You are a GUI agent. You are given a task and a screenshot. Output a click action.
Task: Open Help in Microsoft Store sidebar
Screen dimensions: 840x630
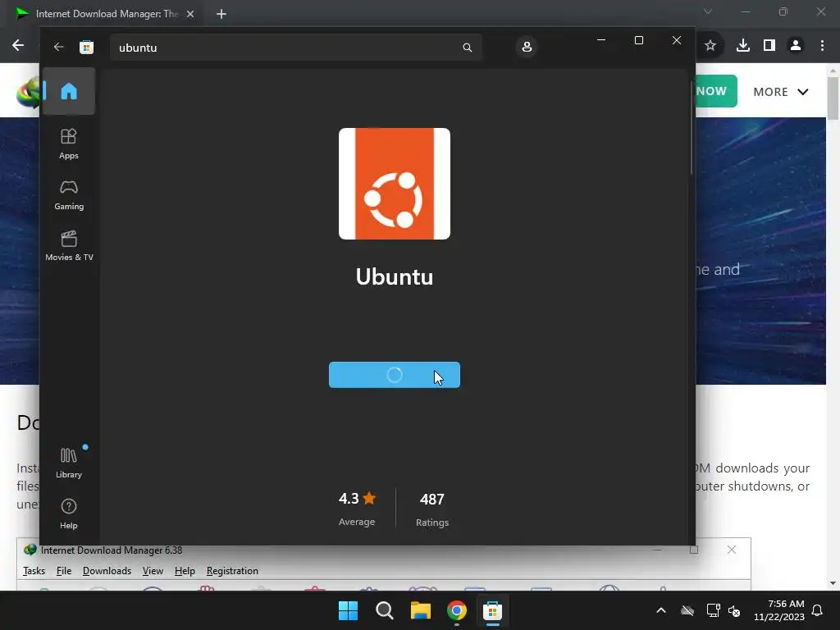click(x=69, y=514)
